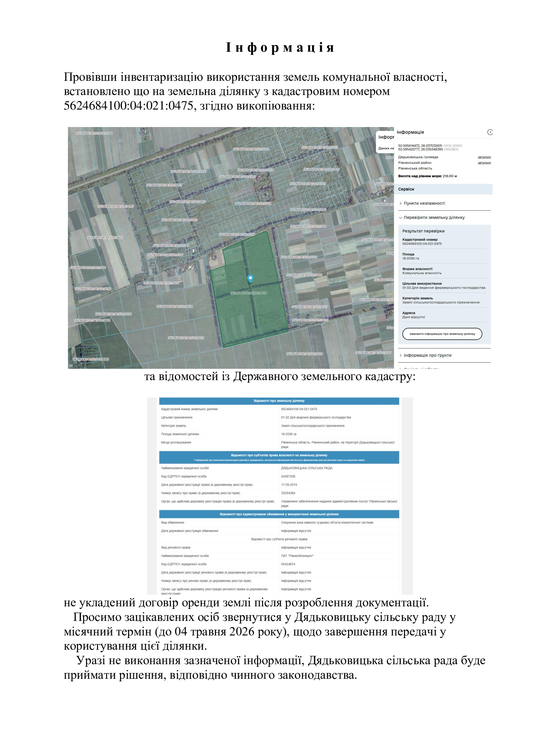
Task: Click the Відомості про суб'єктів права власності header
Action: [x=279, y=455]
